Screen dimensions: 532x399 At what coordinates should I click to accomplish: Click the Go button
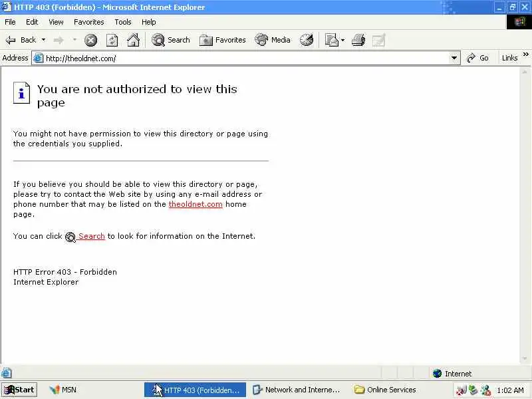[477, 58]
